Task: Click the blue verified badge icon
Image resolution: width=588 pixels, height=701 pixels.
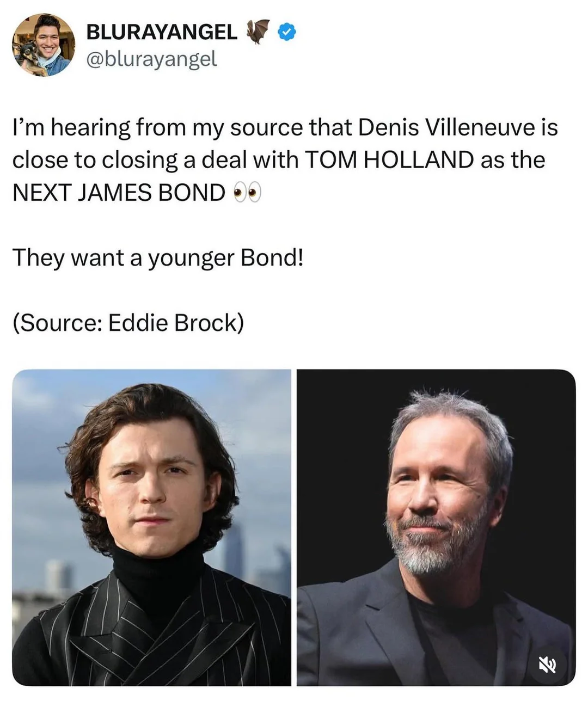Action: (287, 33)
